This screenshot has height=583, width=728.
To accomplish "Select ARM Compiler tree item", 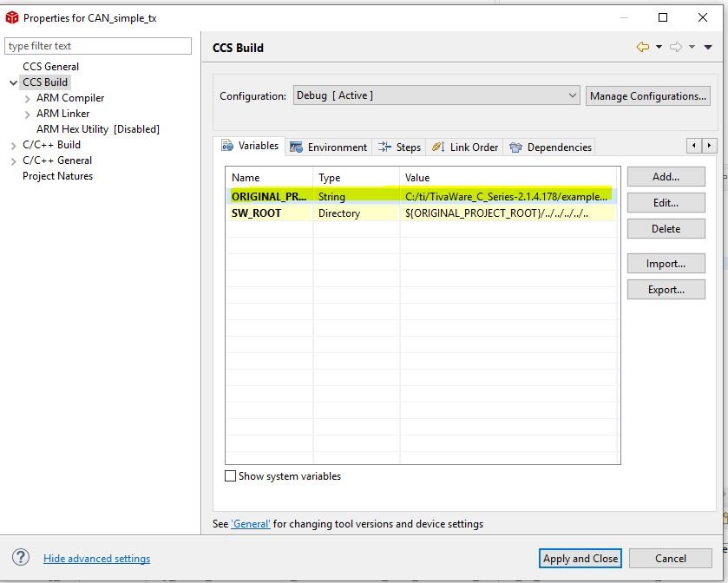I will (x=70, y=98).
